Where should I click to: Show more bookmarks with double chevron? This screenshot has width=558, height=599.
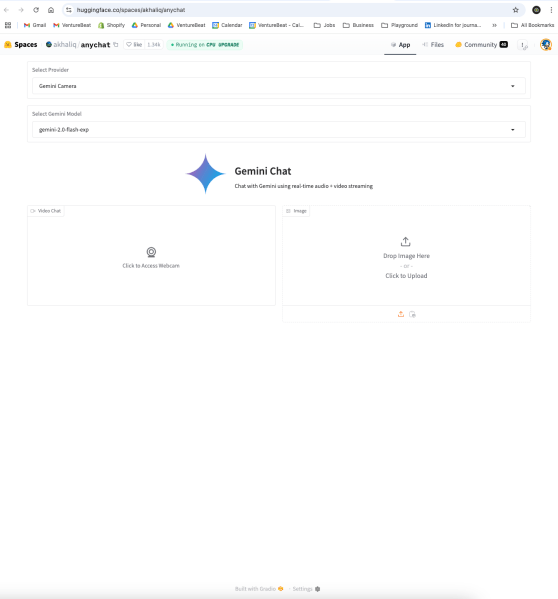[x=495, y=25]
